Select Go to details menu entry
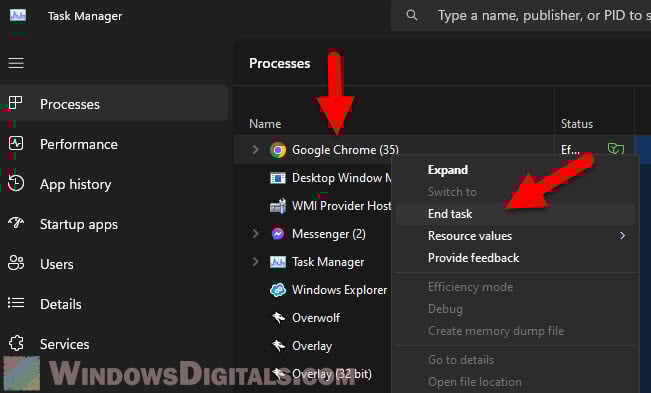Image resolution: width=651 pixels, height=393 pixels. click(x=461, y=360)
